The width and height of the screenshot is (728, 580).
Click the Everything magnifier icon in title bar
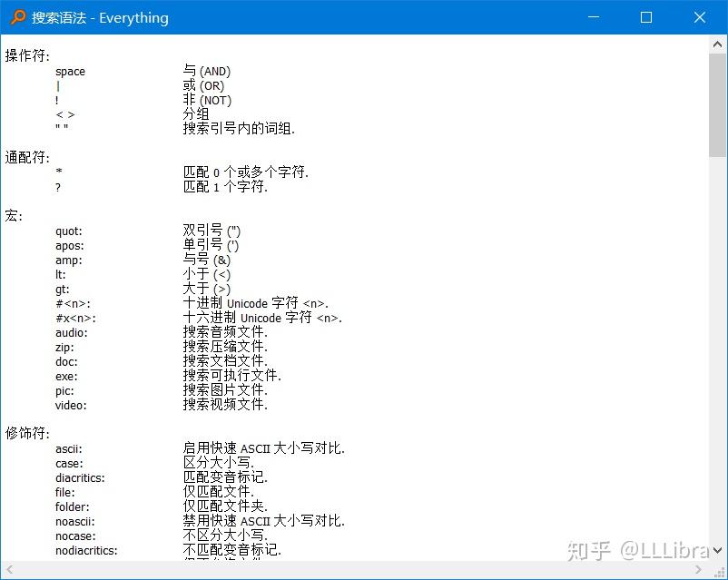pos(17,17)
